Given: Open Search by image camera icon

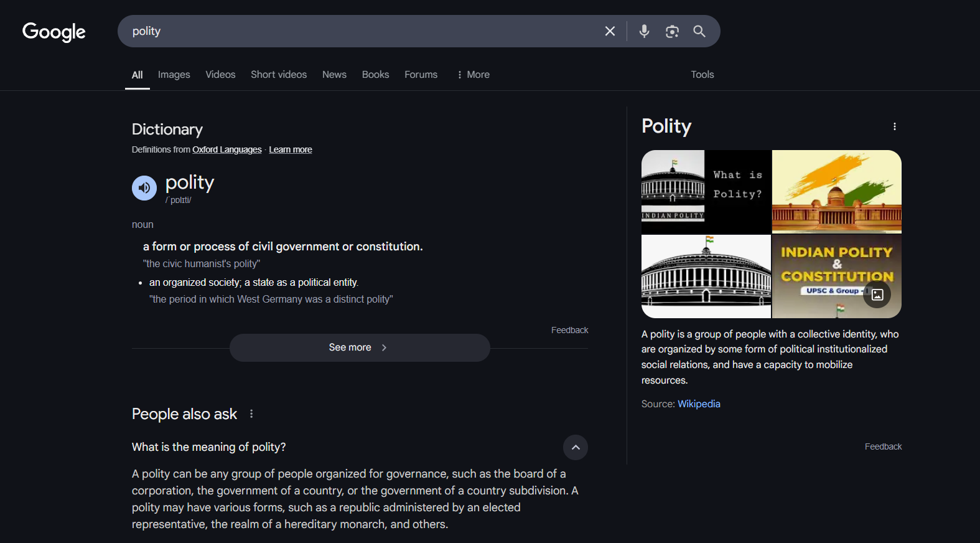Looking at the screenshot, I should click(x=672, y=32).
